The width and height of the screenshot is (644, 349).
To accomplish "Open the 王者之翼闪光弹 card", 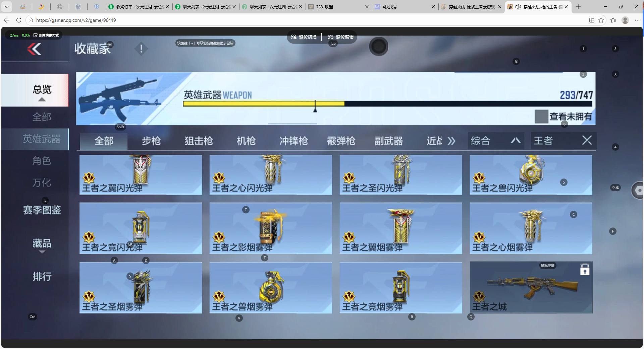I will [x=141, y=175].
